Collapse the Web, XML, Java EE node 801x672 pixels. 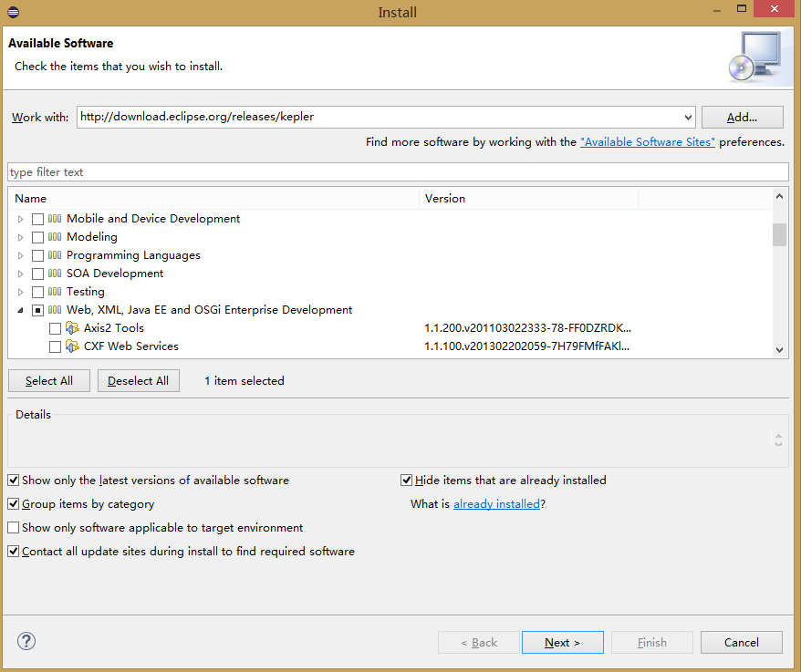20,310
